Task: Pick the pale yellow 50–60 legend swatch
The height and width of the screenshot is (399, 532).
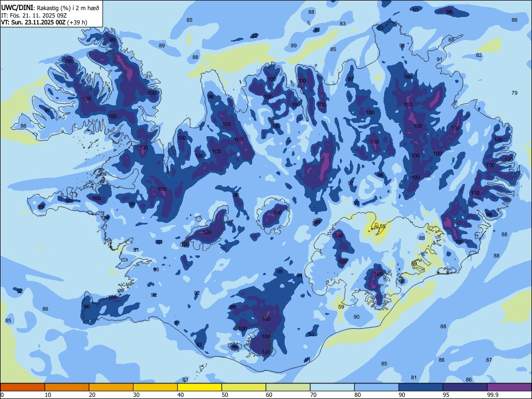Action: pyautogui.click(x=244, y=387)
